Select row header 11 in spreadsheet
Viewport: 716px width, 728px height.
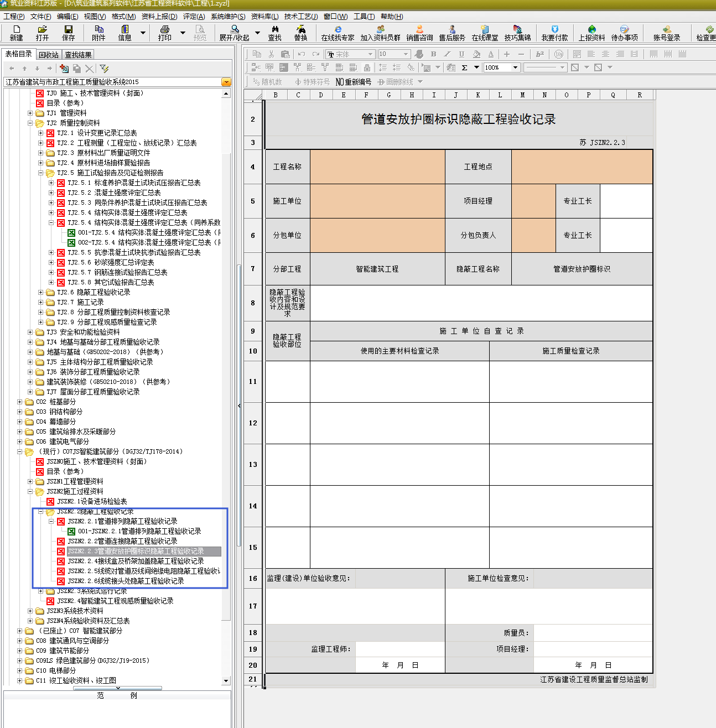point(253,382)
